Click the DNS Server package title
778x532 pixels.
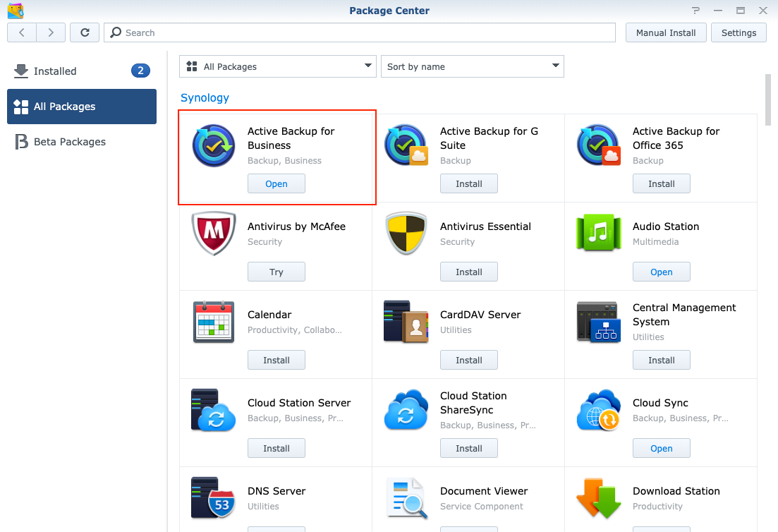(276, 491)
